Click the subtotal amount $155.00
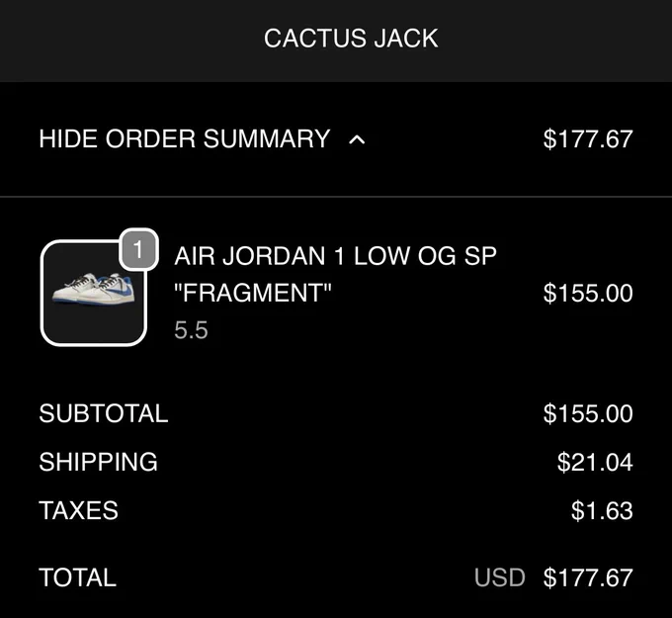 coord(588,413)
